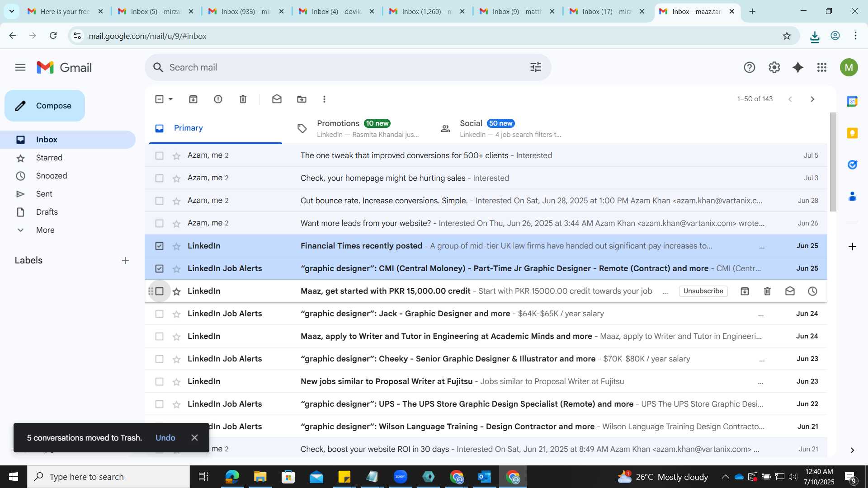Select the one tweak conversions email checkbox

click(159, 155)
